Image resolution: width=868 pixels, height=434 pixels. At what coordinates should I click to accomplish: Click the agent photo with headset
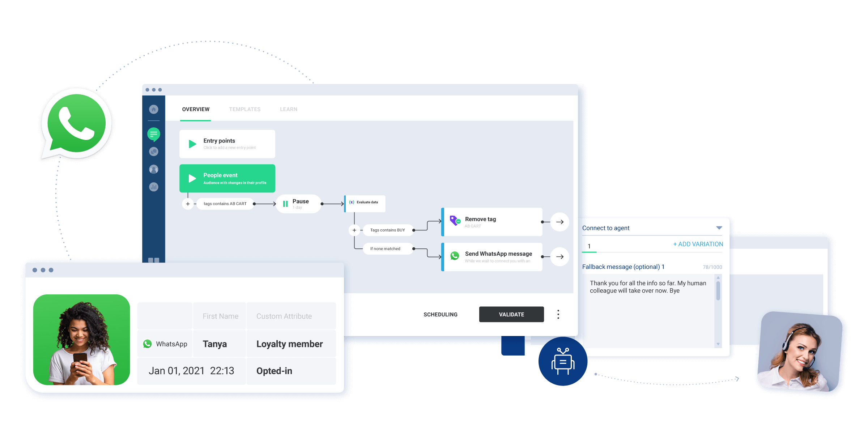click(800, 351)
